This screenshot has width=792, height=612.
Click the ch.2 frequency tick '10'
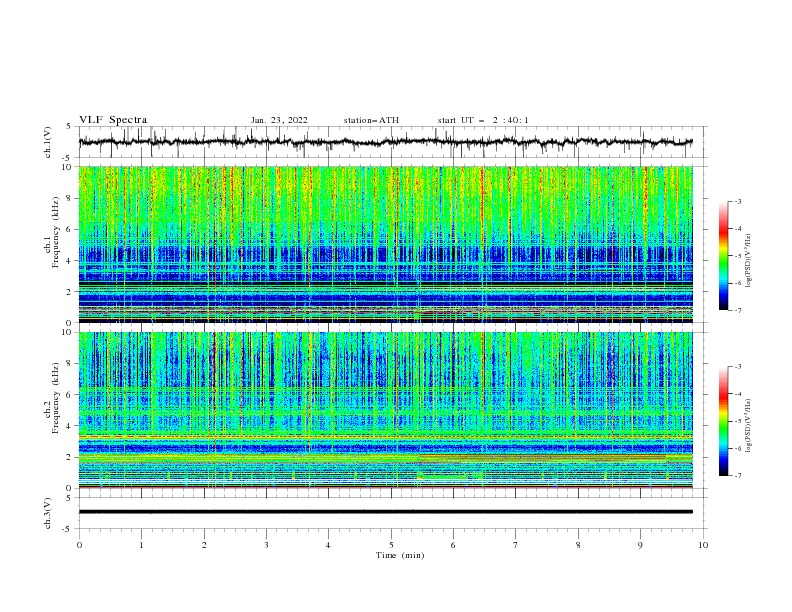pyautogui.click(x=69, y=332)
